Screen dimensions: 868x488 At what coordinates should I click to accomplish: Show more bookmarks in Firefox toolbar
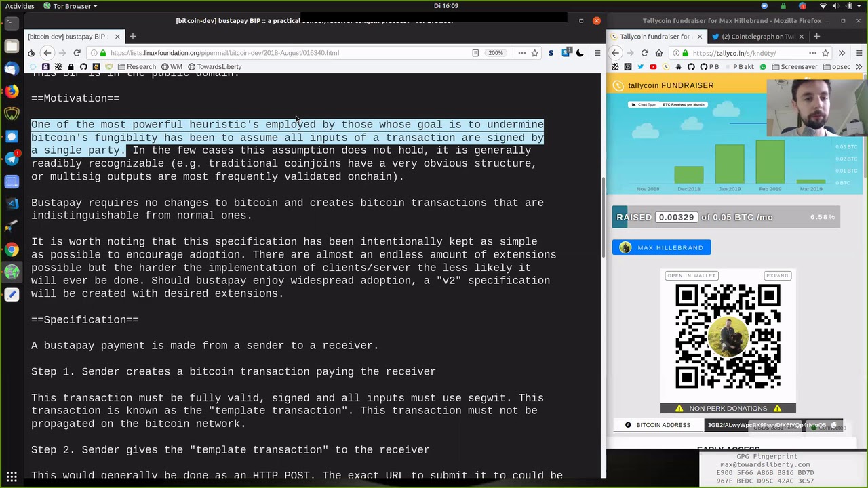[x=859, y=67]
